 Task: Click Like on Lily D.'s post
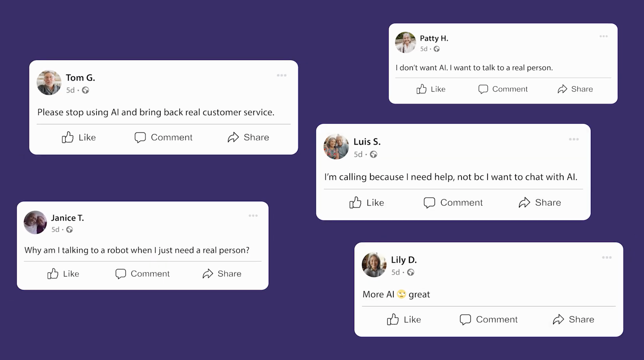click(x=404, y=319)
